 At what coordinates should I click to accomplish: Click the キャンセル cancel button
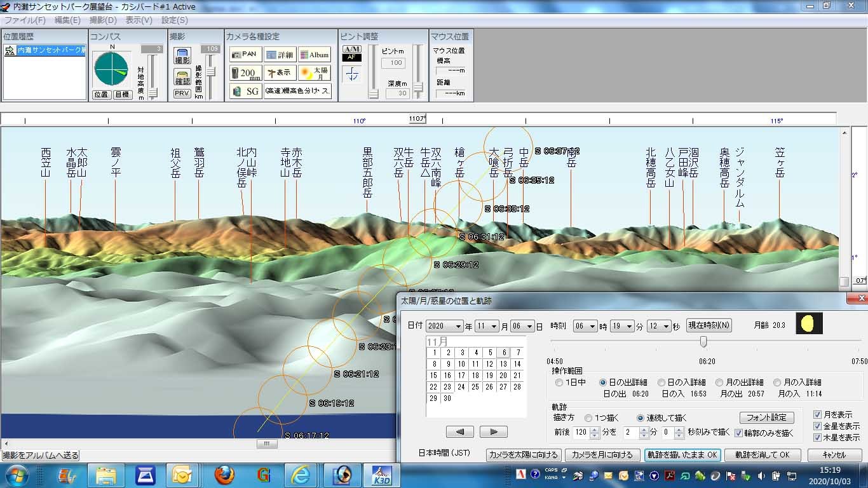pyautogui.click(x=834, y=455)
